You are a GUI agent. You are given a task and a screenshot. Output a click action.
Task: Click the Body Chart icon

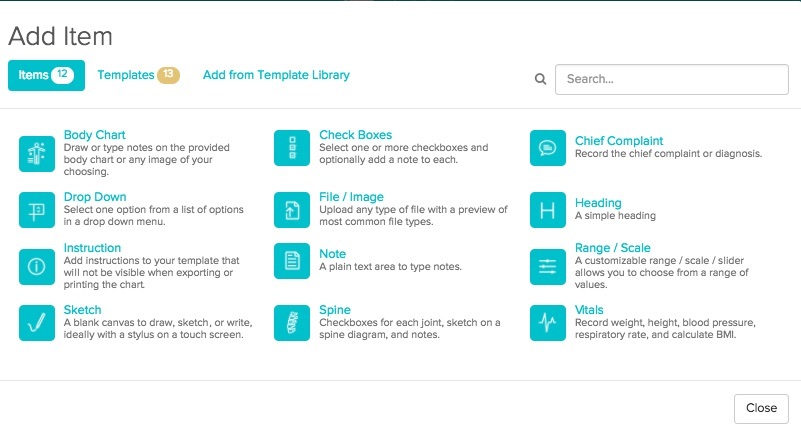(37, 153)
